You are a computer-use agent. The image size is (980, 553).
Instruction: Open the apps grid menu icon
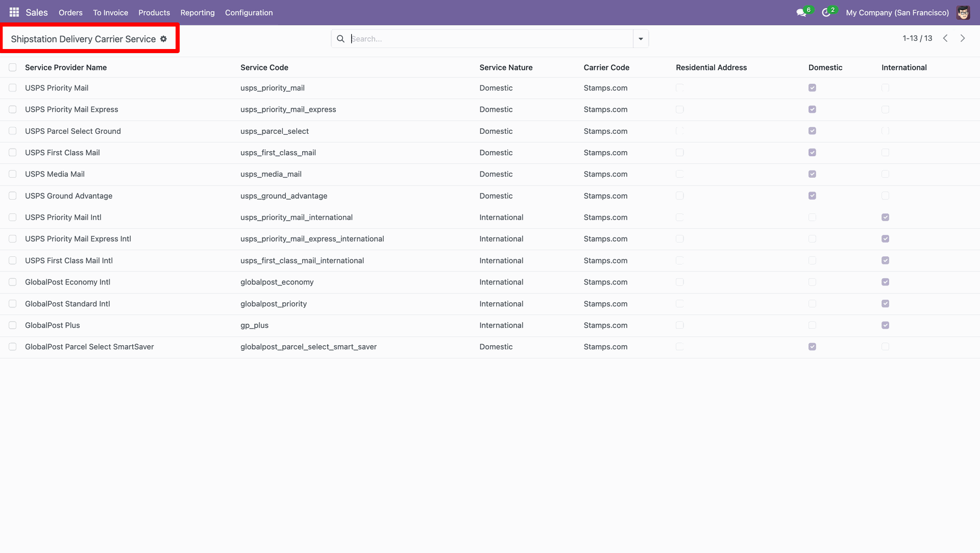click(14, 12)
